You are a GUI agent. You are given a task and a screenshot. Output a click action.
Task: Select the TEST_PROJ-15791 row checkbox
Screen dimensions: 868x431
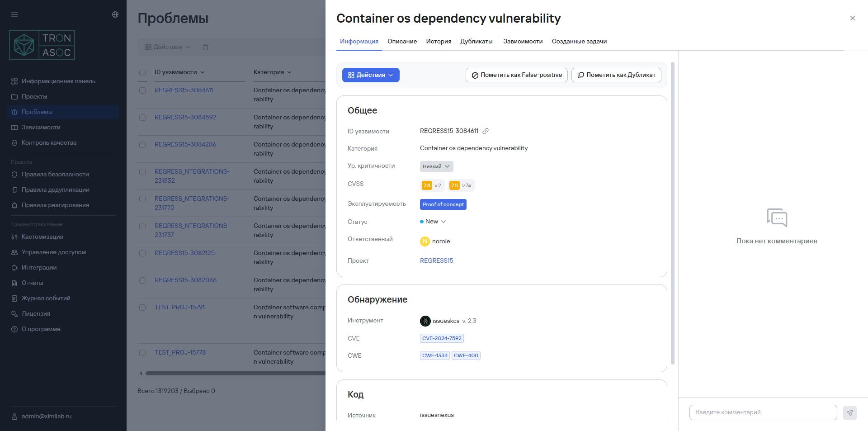pos(142,308)
